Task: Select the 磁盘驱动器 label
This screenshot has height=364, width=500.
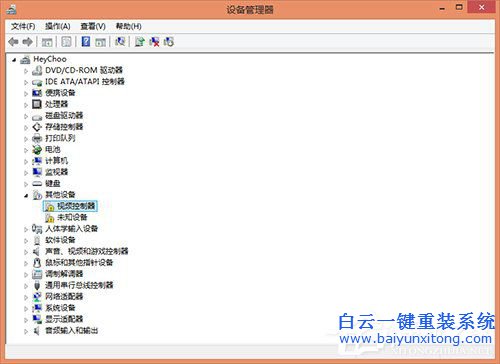Action: pos(64,116)
